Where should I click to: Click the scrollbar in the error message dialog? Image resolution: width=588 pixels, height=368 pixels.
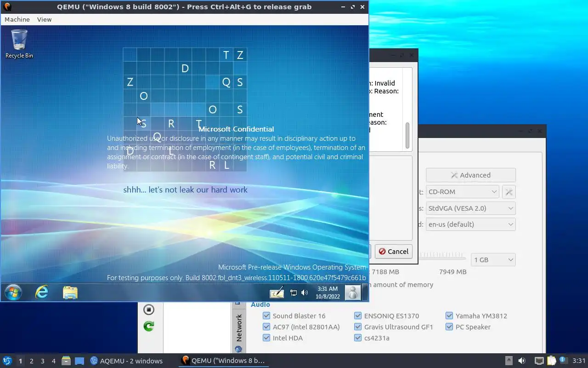point(407,136)
